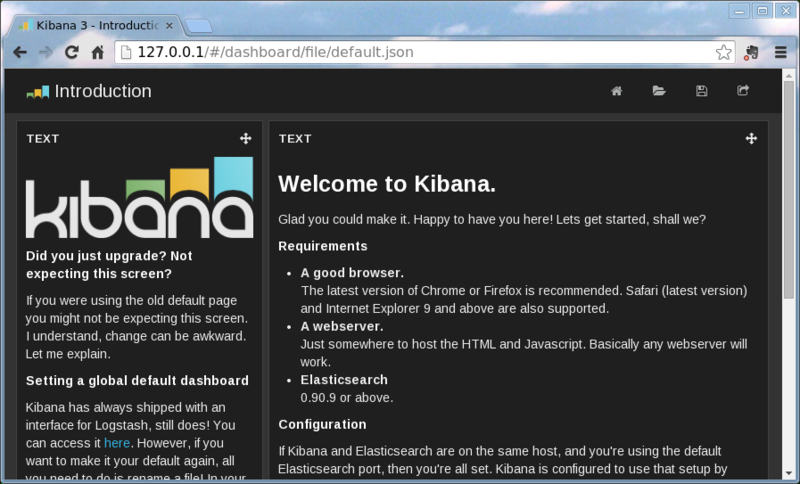Go back with the browser back arrow
This screenshot has width=800, height=484.
pos(20,52)
